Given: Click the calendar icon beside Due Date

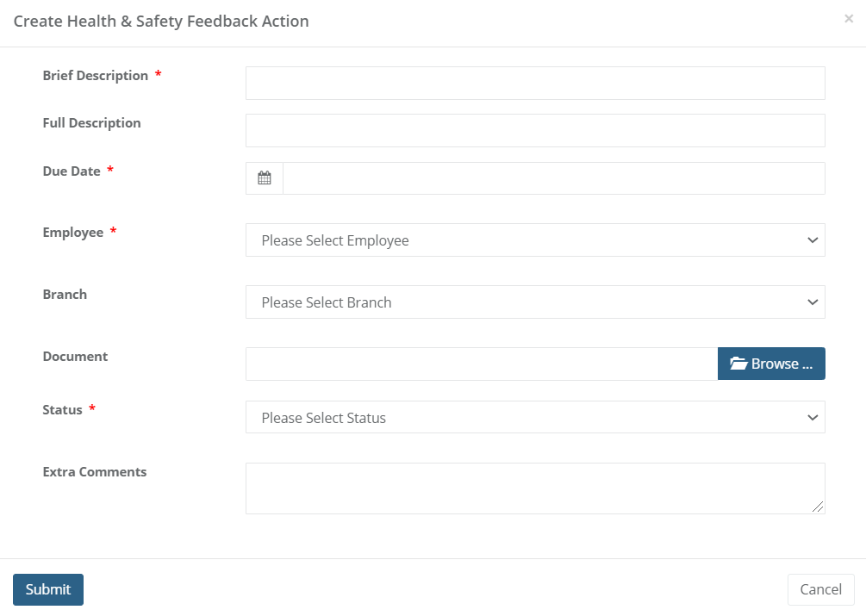Looking at the screenshot, I should (x=265, y=178).
